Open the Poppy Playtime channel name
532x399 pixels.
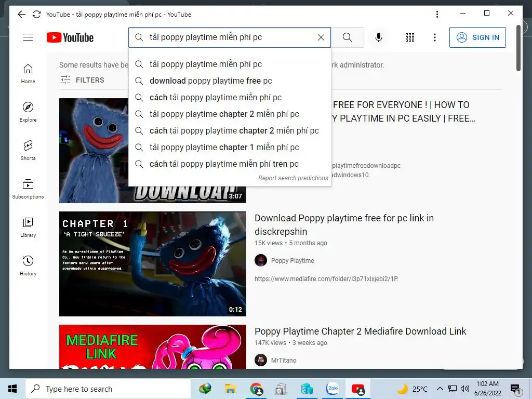(292, 261)
